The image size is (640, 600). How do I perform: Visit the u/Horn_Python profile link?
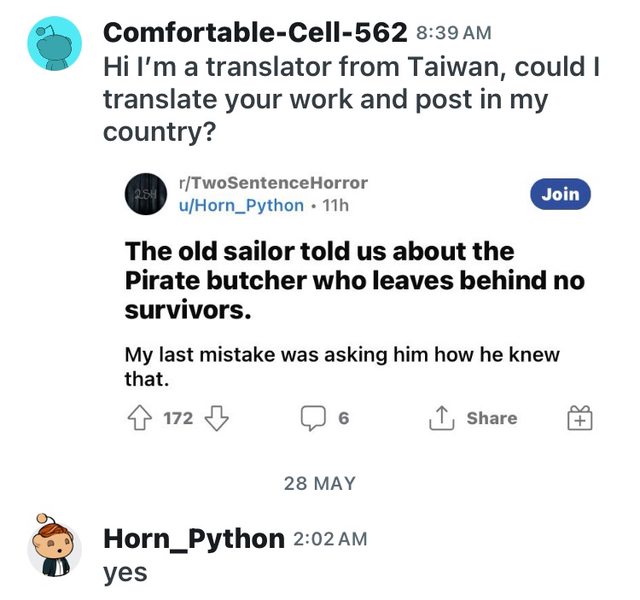click(239, 205)
